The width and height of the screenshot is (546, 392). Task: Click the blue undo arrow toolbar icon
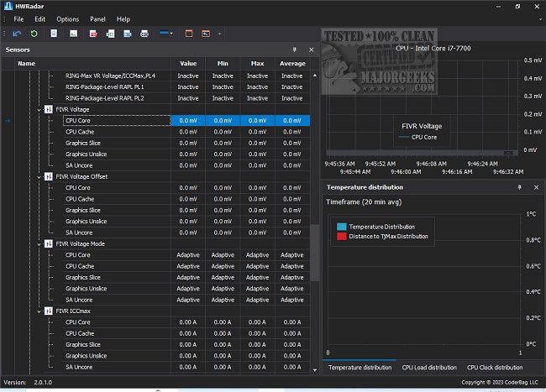point(18,34)
